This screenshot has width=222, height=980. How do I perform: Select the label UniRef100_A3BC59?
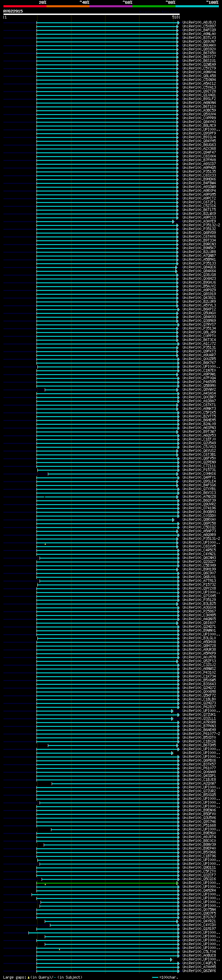(199, 110)
